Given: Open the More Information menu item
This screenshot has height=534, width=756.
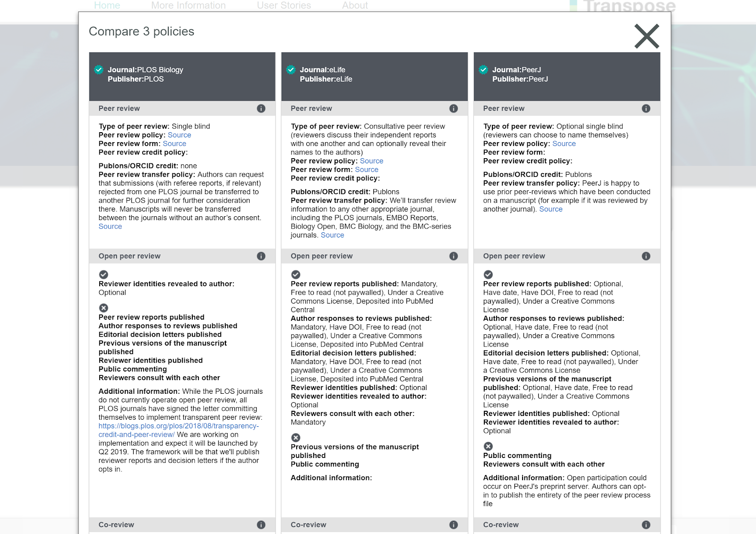Looking at the screenshot, I should [x=188, y=6].
